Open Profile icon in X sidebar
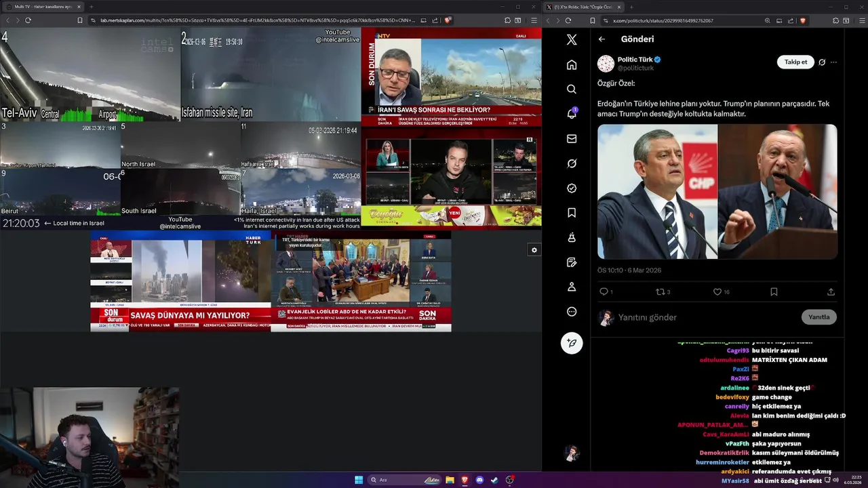 click(x=572, y=287)
